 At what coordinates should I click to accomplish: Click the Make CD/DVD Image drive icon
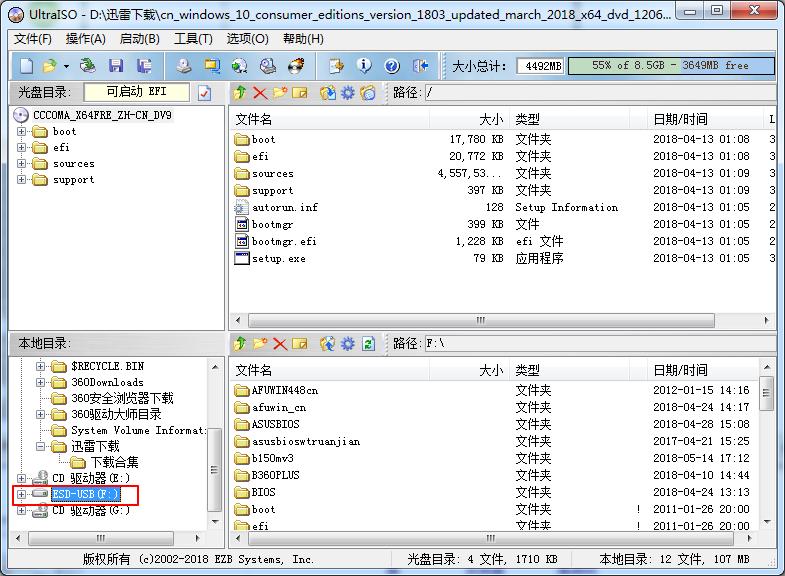(x=184, y=66)
